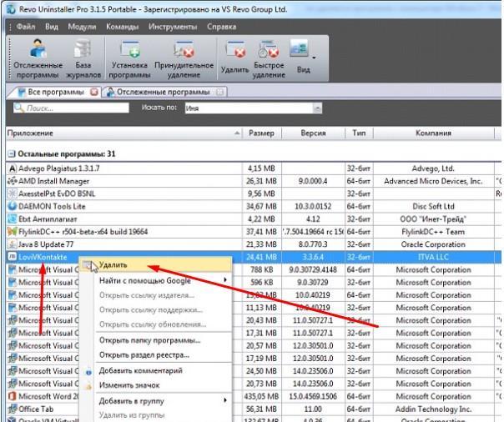Select the Advego Plagiatus 1.3.1.7 icon
504x422 pixels.
tap(12, 168)
